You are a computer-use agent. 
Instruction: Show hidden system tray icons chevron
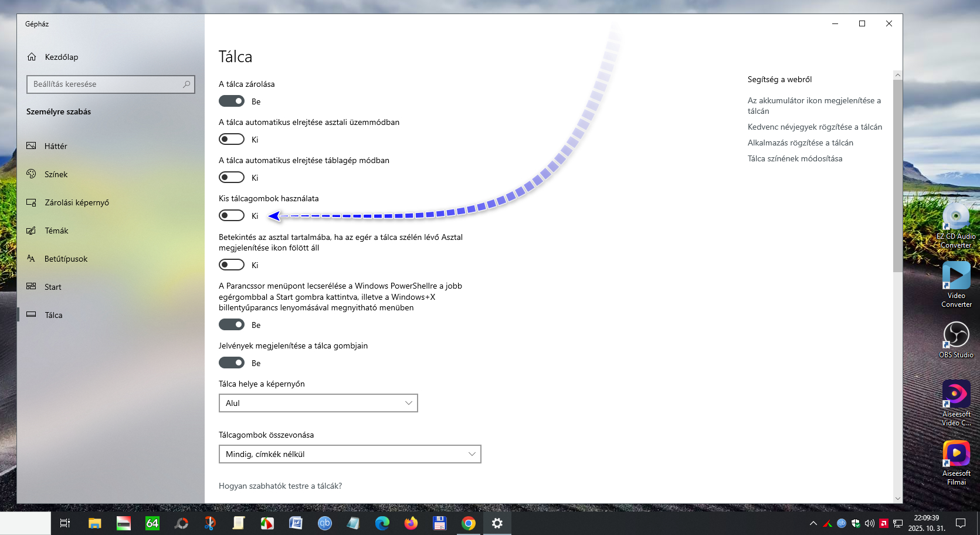point(813,523)
